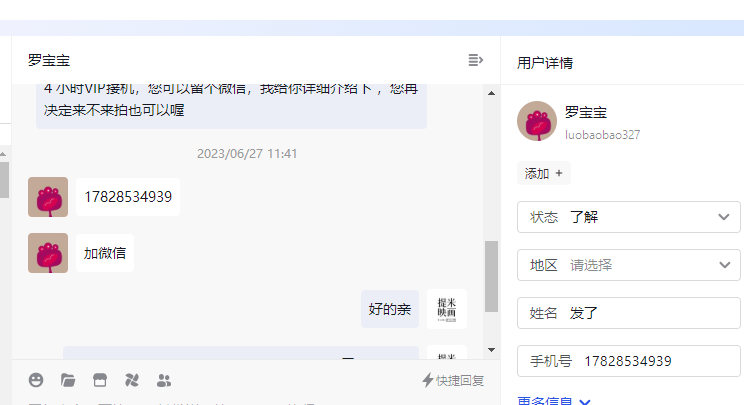The image size is (744, 405).
Task: Click the studio avatar next to 好的亲
Action: tap(446, 309)
